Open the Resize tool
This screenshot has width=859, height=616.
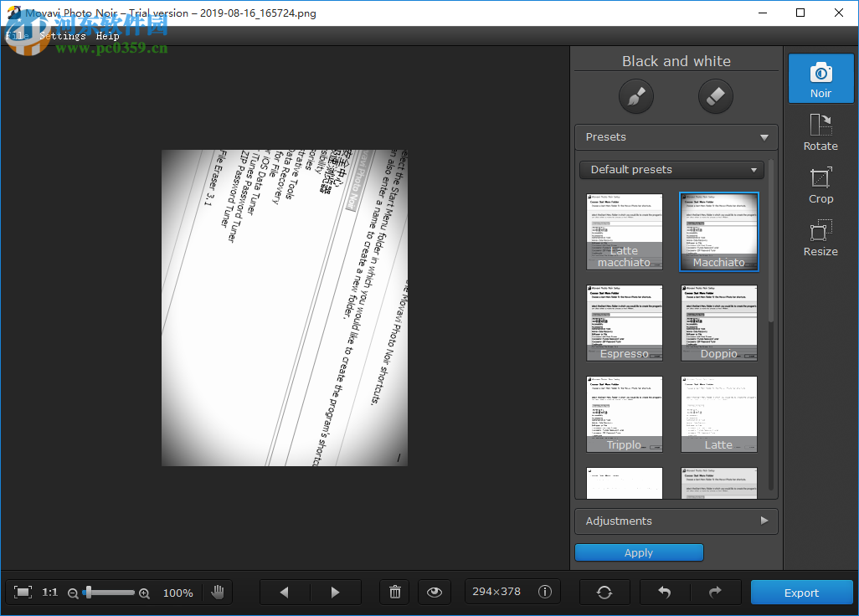click(820, 237)
